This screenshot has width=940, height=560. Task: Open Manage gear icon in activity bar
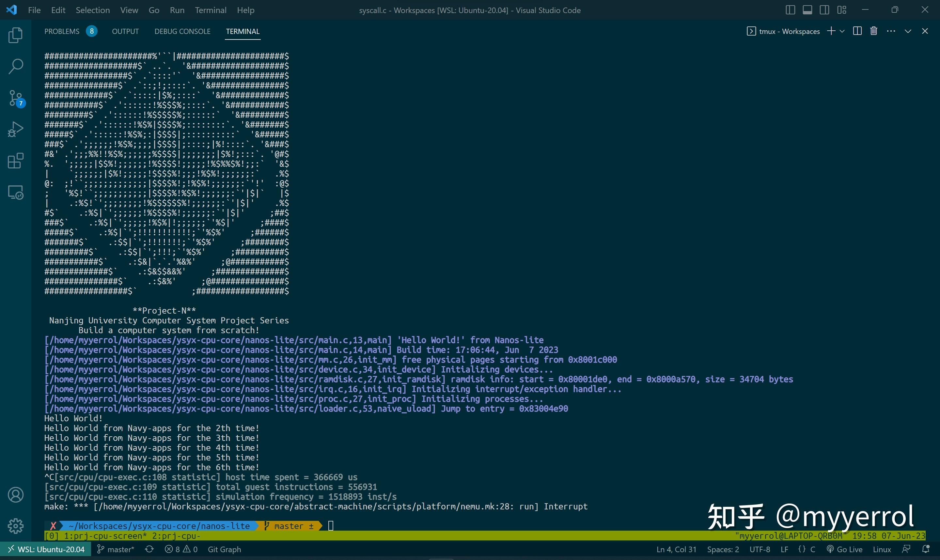tap(15, 526)
